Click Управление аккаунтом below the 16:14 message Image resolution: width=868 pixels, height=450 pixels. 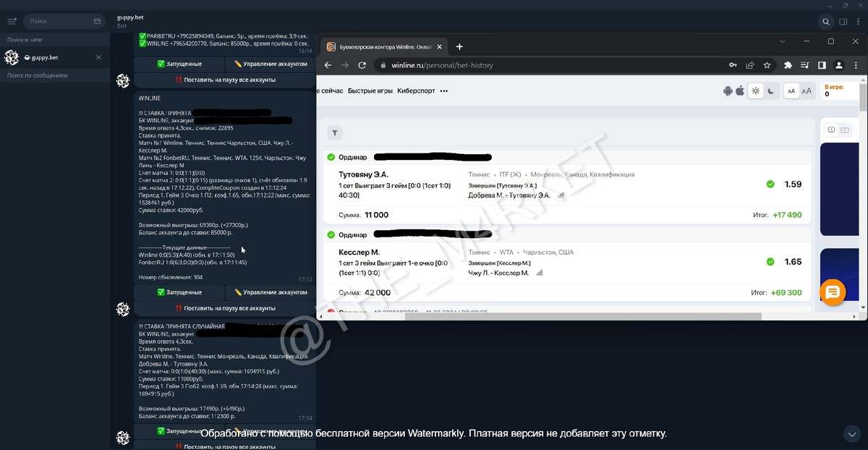271,64
